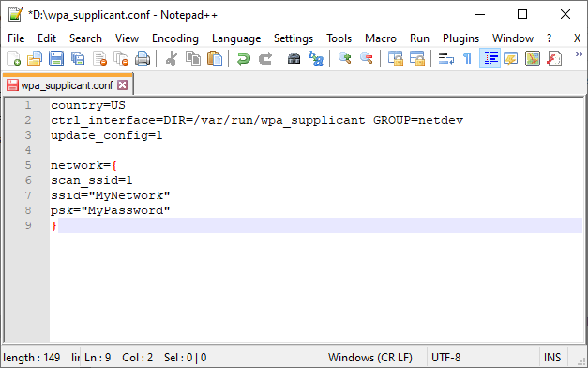Click the Close document toolbar icon
588x368 pixels.
99,58
